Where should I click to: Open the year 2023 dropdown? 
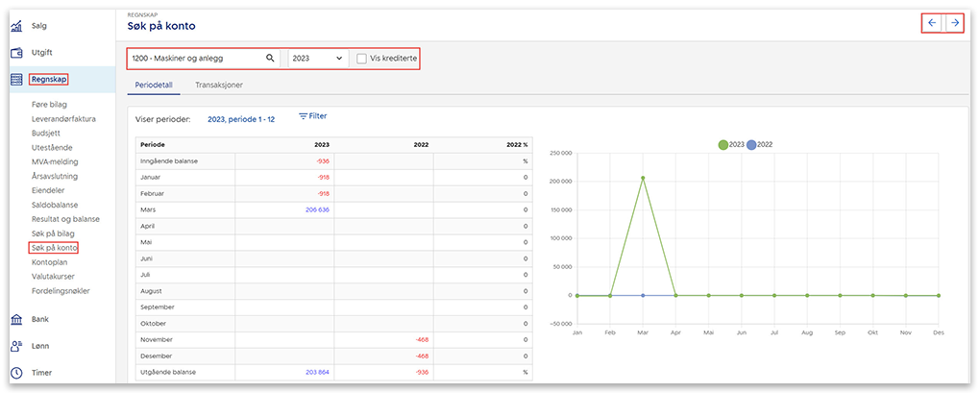[x=317, y=59]
